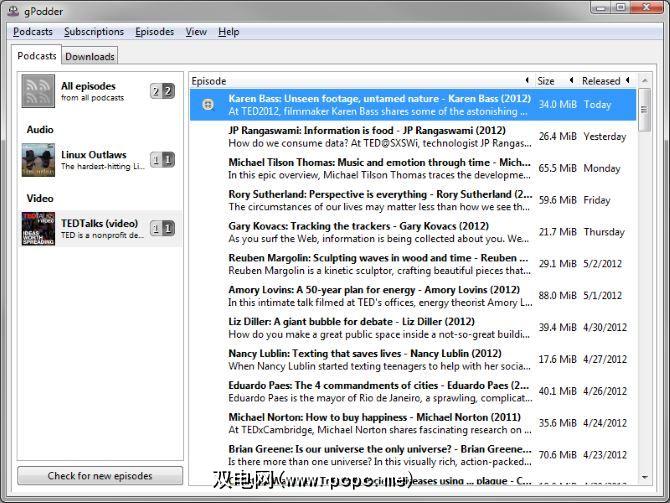Viewport: 670px width, 503px height.
Task: Open the Episodes menu
Action: pos(154,32)
